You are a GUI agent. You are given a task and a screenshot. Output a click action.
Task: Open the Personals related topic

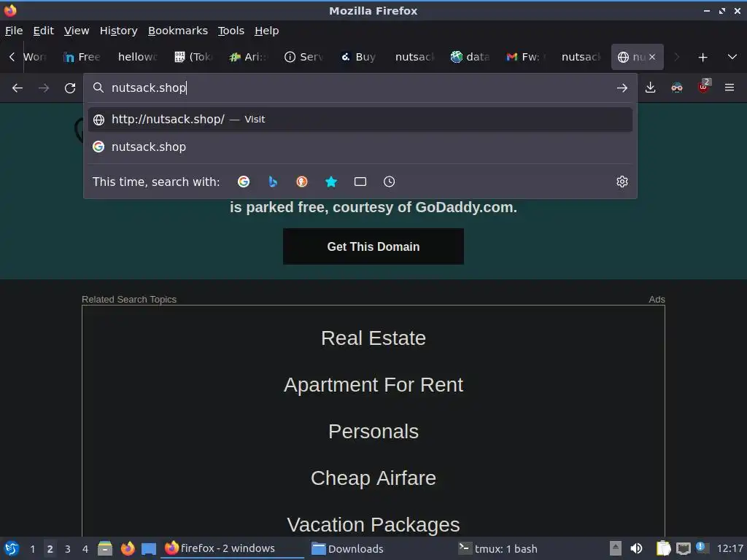[x=373, y=432]
